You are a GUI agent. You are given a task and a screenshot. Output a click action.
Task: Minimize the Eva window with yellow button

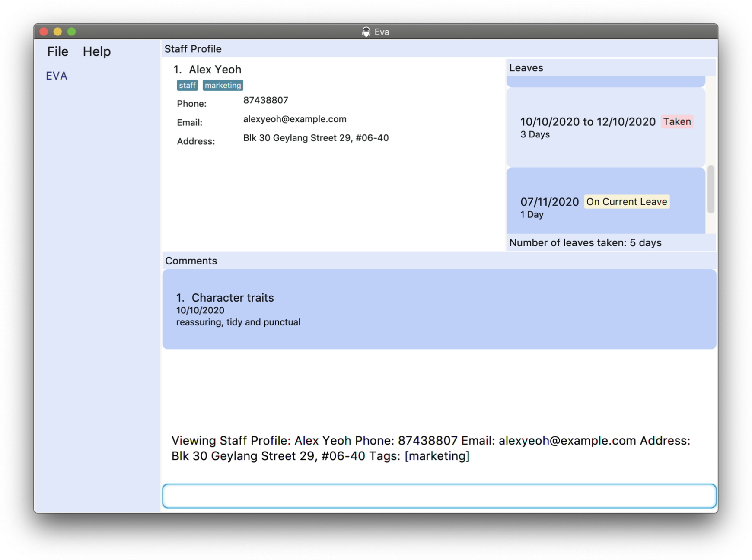tap(57, 32)
